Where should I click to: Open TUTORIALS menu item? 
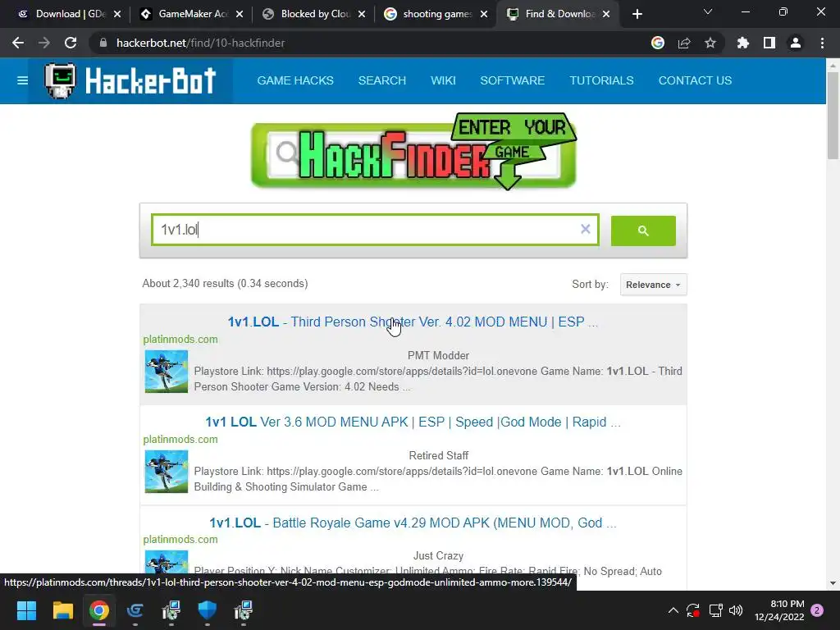pos(601,80)
